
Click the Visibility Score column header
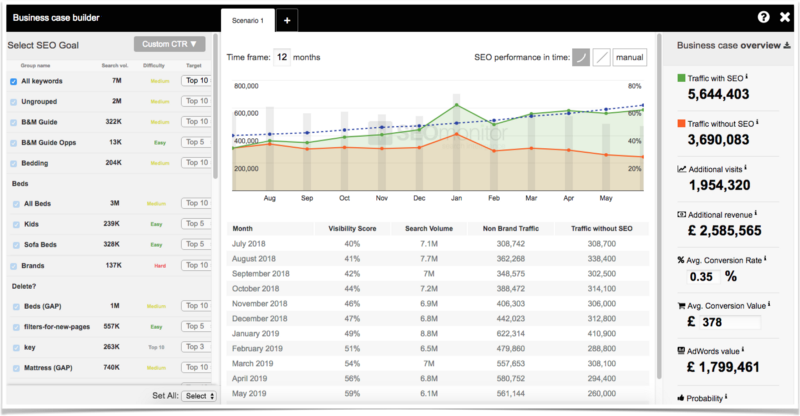352,229
